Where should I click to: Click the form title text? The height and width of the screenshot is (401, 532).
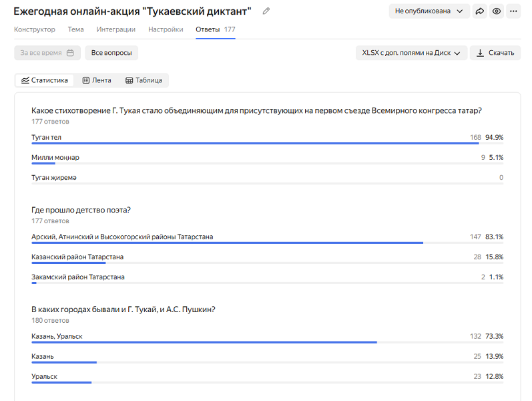[132, 11]
